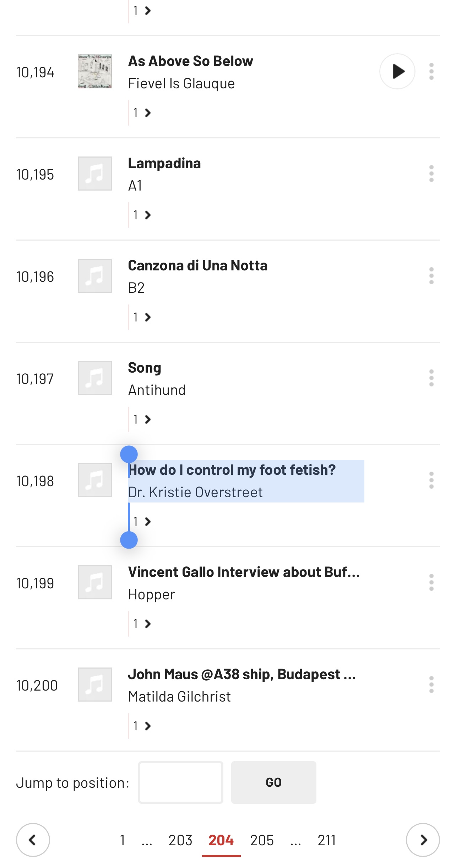
Task: Open more options for foot fetish track
Action: pos(431,480)
